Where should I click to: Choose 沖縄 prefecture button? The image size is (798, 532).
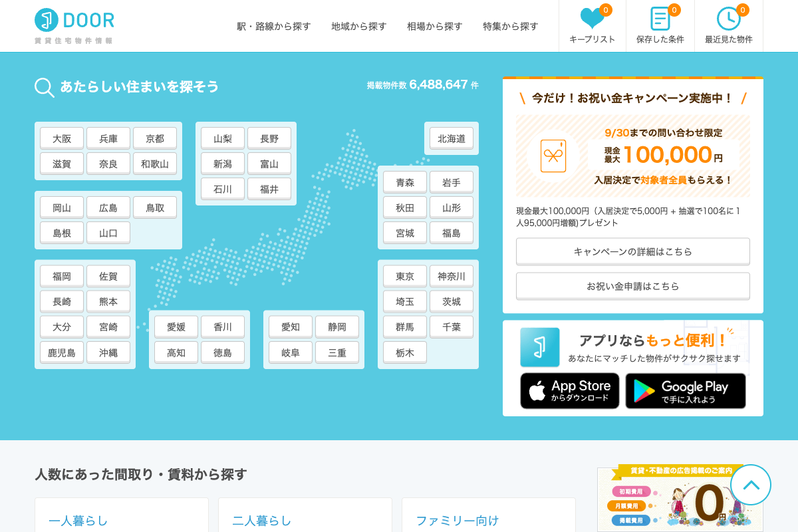pyautogui.click(x=108, y=352)
